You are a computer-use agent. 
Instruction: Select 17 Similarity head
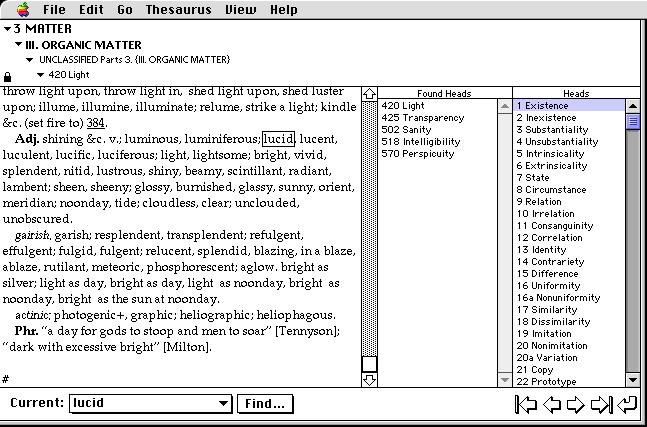tap(569, 309)
